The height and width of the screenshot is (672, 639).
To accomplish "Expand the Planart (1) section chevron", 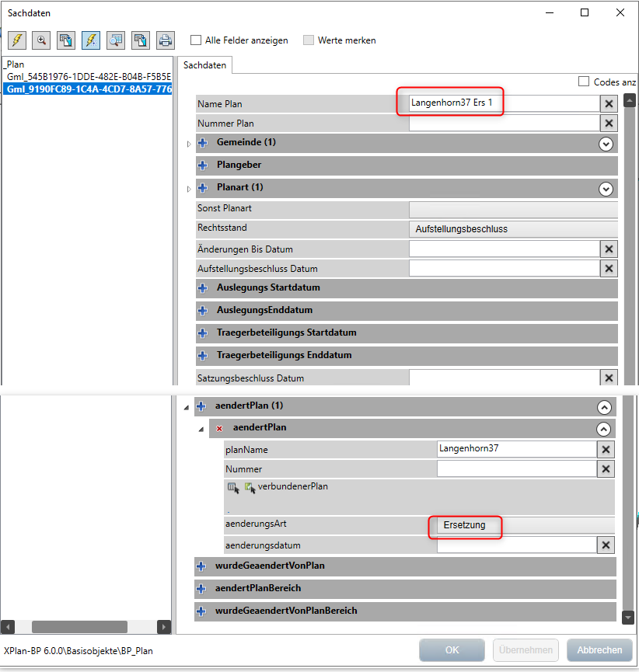I will [606, 189].
